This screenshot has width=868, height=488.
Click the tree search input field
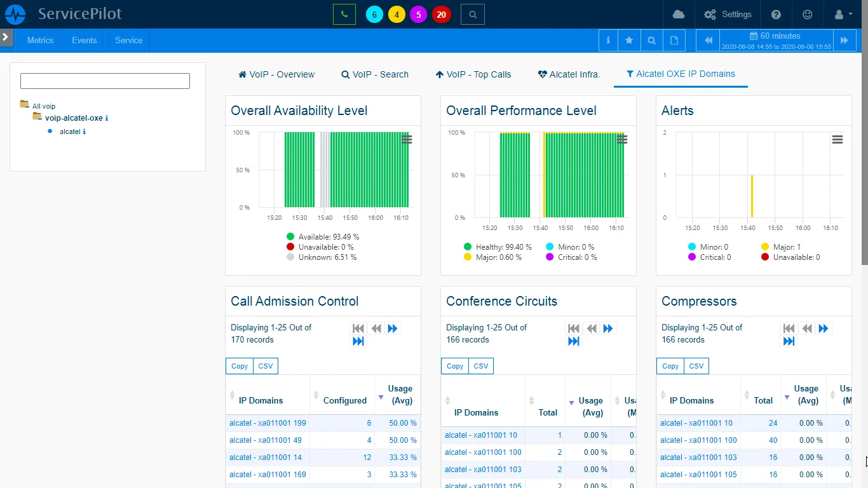tap(105, 81)
